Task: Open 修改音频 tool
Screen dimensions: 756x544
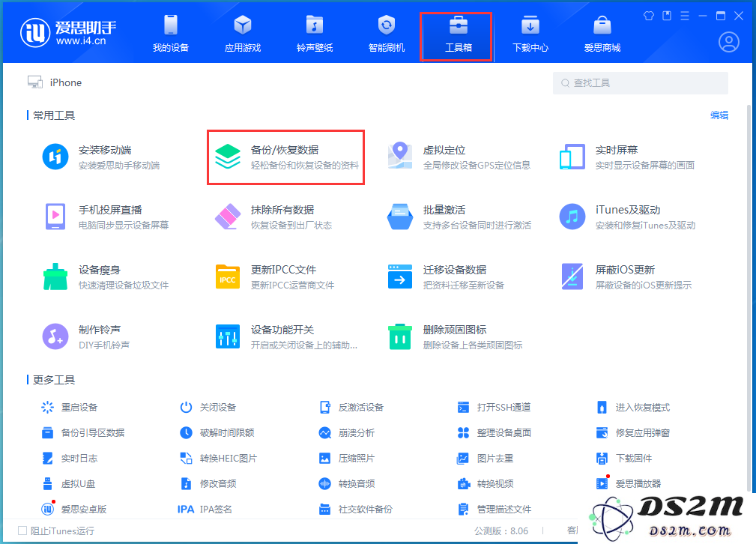Action: click(x=208, y=484)
